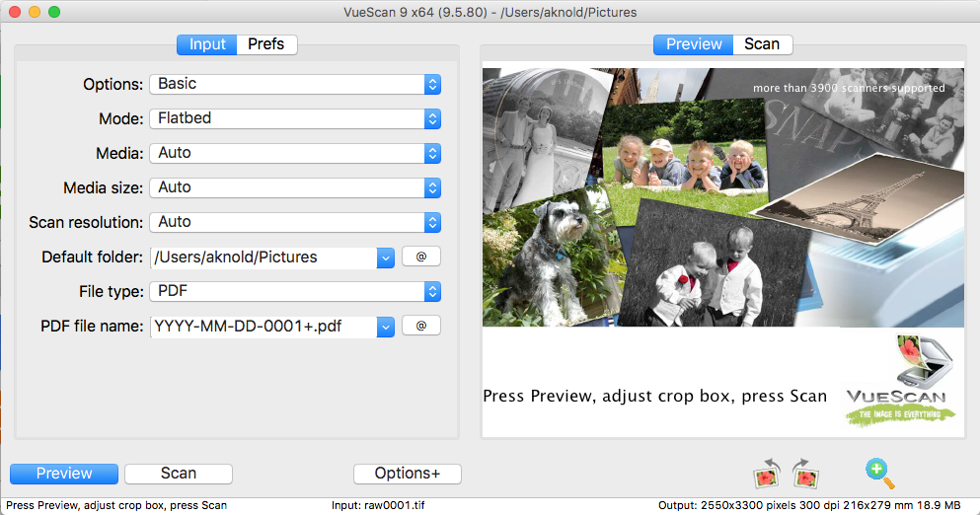
Task: Click the zoom in magnifier icon
Action: (878, 474)
